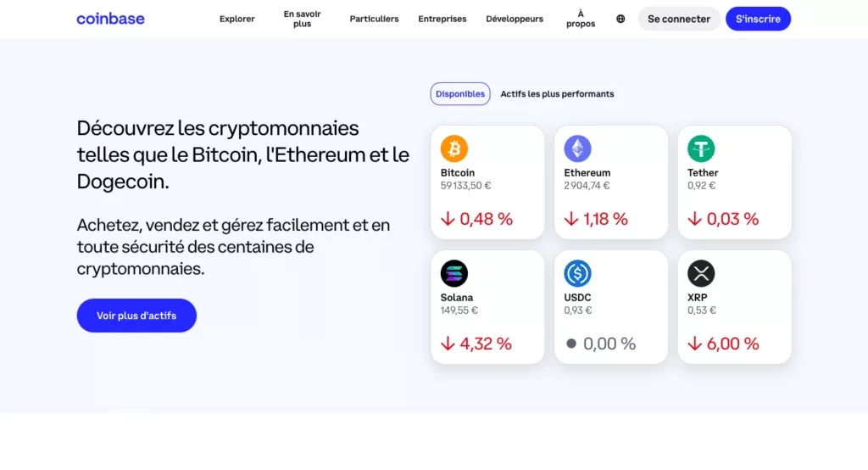Open Bitcoin's 0,48 % price change
This screenshot has height=470, width=868.
click(x=477, y=219)
